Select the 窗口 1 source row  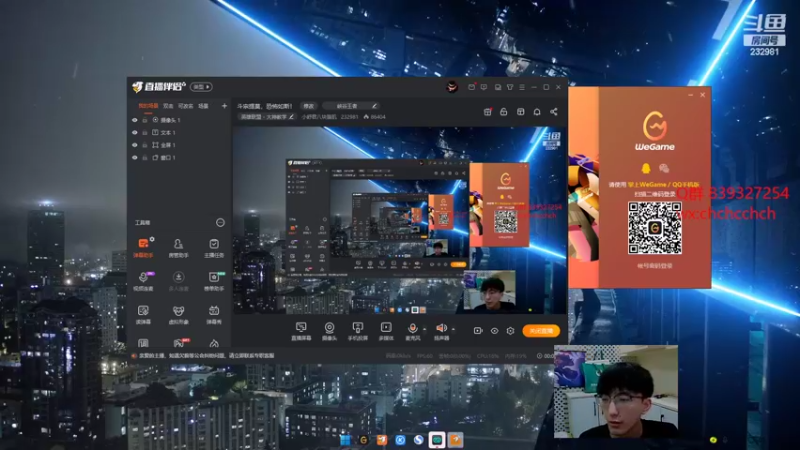click(179, 158)
